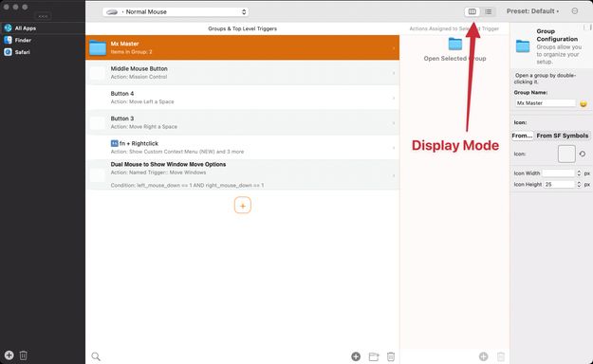Image resolution: width=593 pixels, height=364 pixels.
Task: Click the Group Configuration folder icon
Action: click(523, 46)
